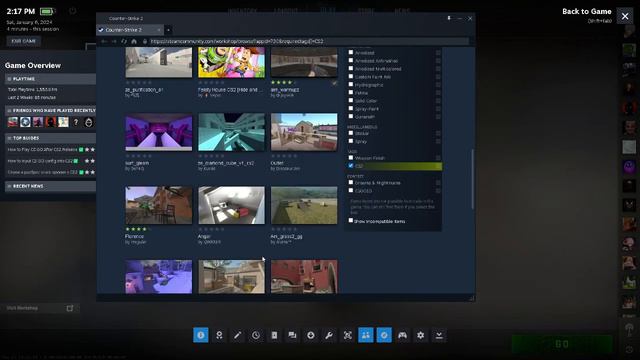Collapse the Top Guides section
Viewport: 640px width, 360px height.
(x=51, y=138)
